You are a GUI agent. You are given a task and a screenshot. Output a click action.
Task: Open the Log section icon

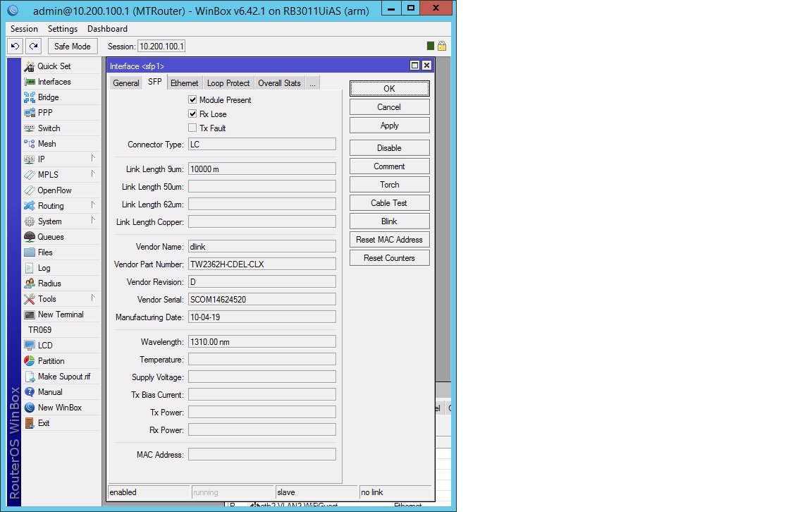30,269
